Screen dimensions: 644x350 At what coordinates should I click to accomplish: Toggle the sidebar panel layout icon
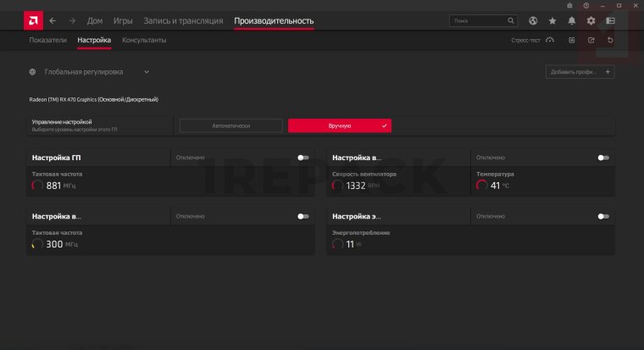click(610, 20)
